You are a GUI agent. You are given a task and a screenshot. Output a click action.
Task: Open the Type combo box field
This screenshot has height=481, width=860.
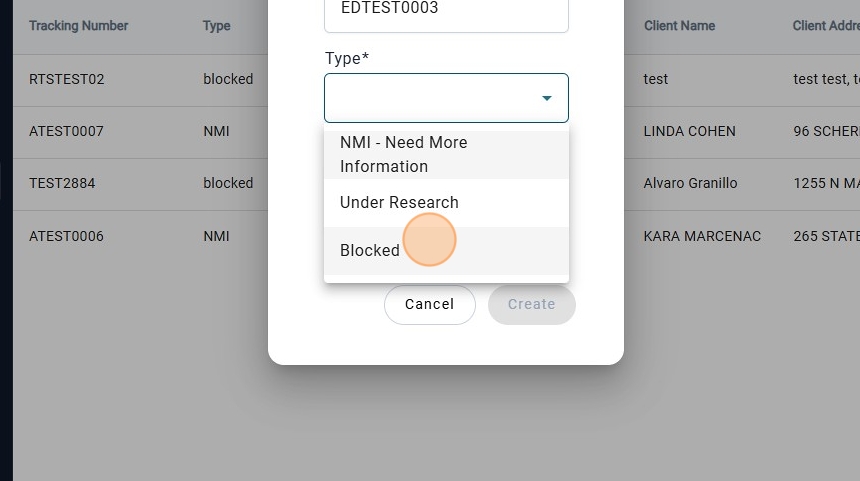coord(432,98)
